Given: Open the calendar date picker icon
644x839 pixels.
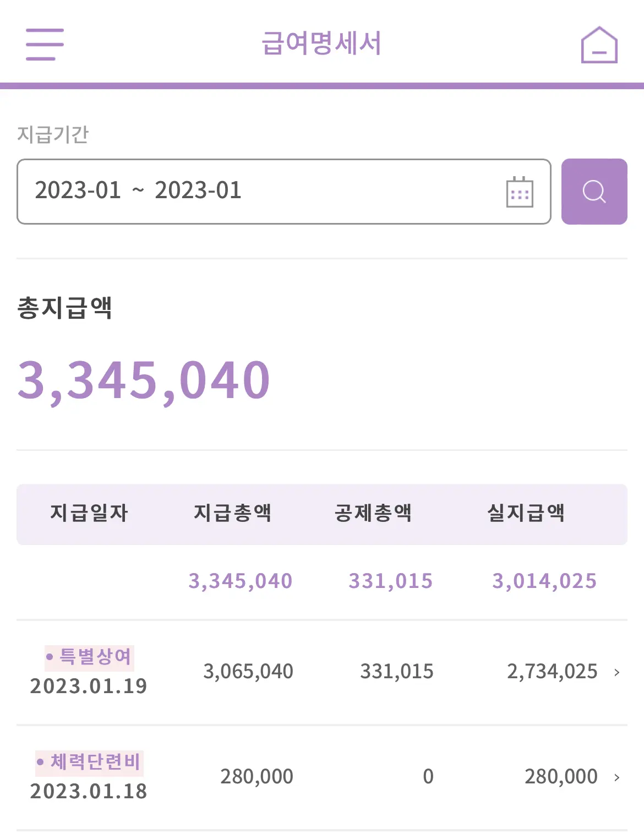Looking at the screenshot, I should [x=520, y=192].
